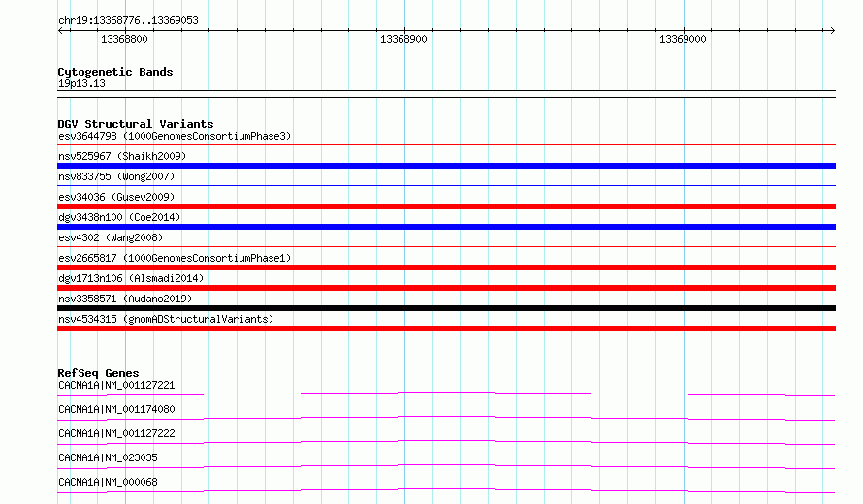Open variant nsv833755 (Wong2007)
863x504 pixels.
click(x=116, y=176)
